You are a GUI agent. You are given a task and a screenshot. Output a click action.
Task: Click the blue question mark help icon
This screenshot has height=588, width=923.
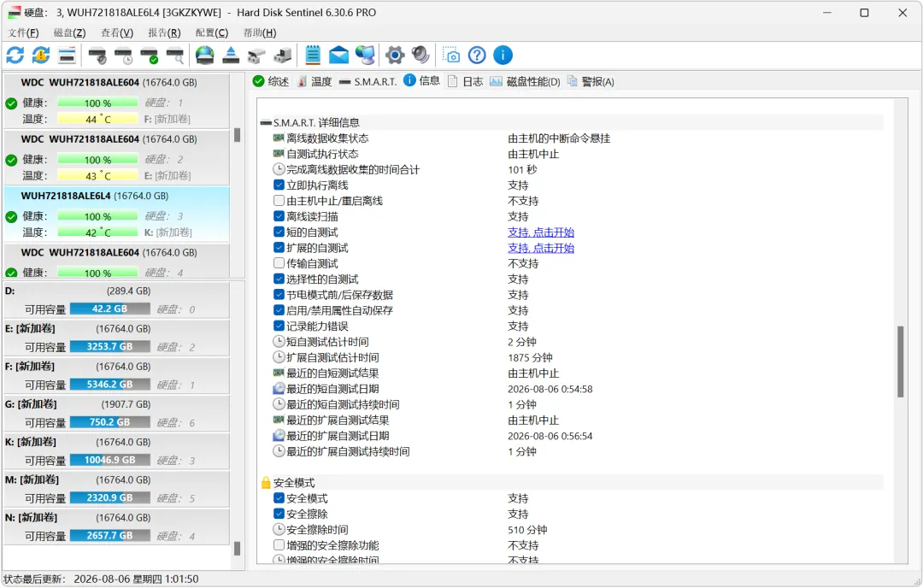(477, 56)
